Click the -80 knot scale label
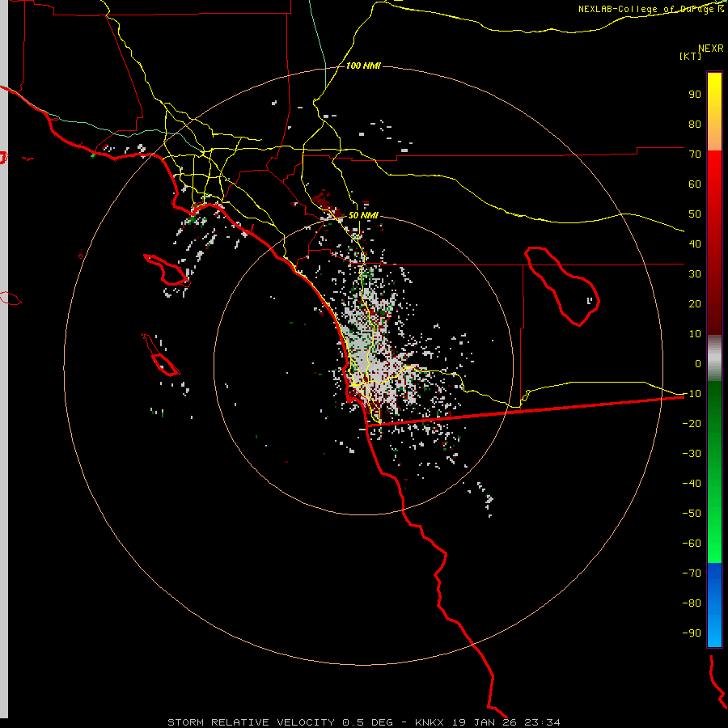 click(x=692, y=603)
